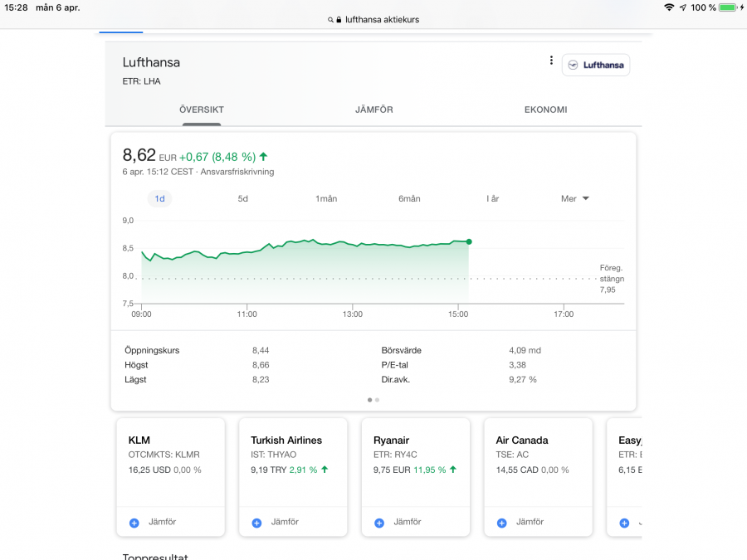Open the three-dot options menu for Lufthansa
The image size is (747, 560).
551,61
